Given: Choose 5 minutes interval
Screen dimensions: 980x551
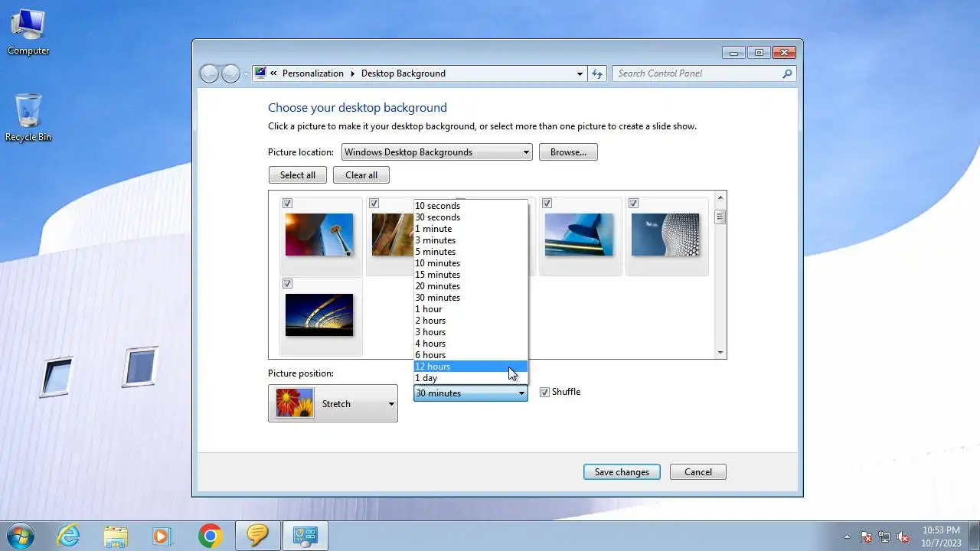Looking at the screenshot, I should [x=470, y=252].
